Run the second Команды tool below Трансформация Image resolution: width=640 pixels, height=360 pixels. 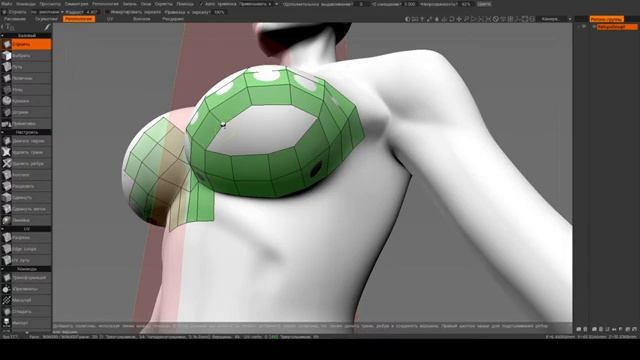[26, 289]
